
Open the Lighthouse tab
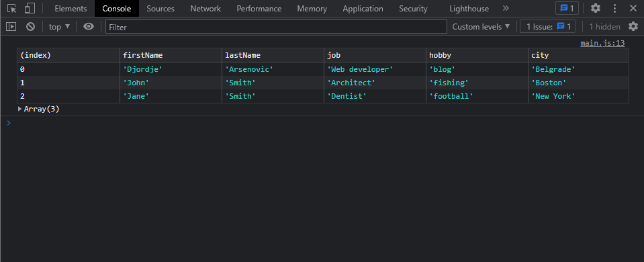pos(469,9)
